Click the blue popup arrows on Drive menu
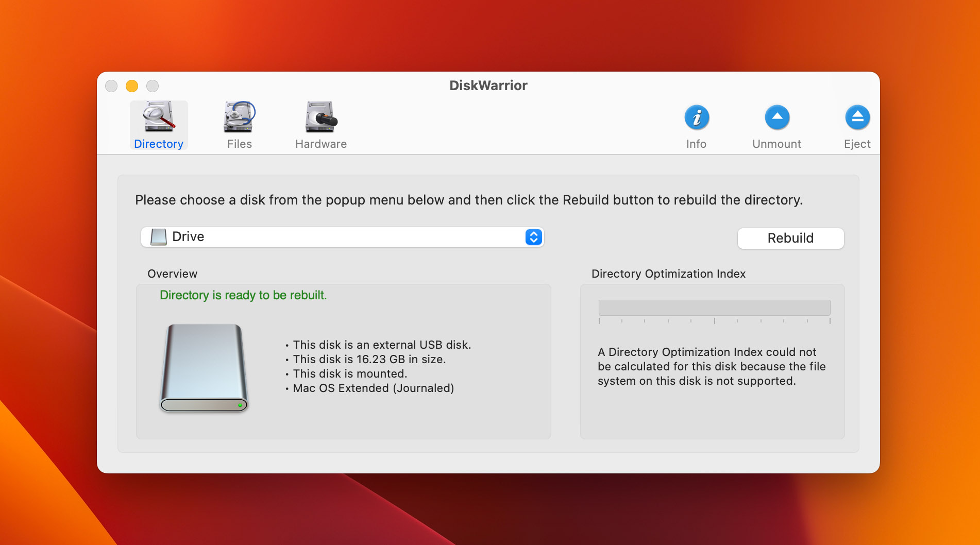 pyautogui.click(x=534, y=237)
